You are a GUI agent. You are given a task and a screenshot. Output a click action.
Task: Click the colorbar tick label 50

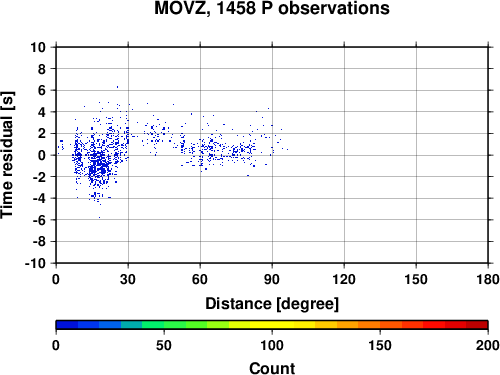pos(164,345)
